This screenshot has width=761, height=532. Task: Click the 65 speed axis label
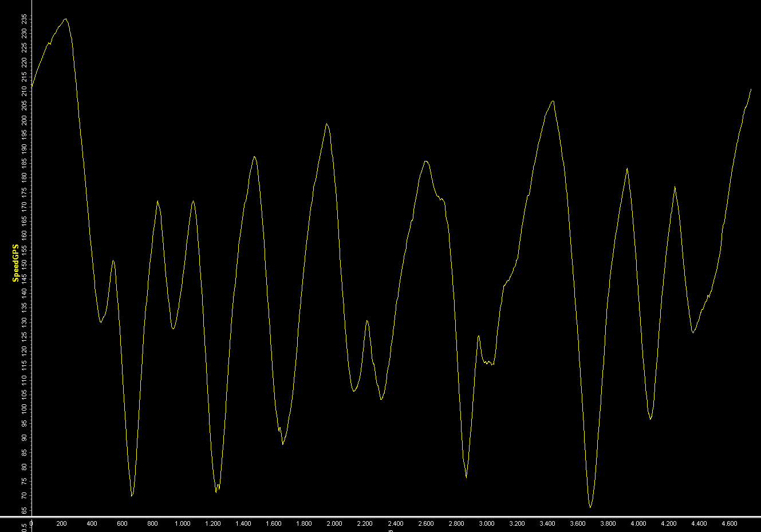pos(24,510)
